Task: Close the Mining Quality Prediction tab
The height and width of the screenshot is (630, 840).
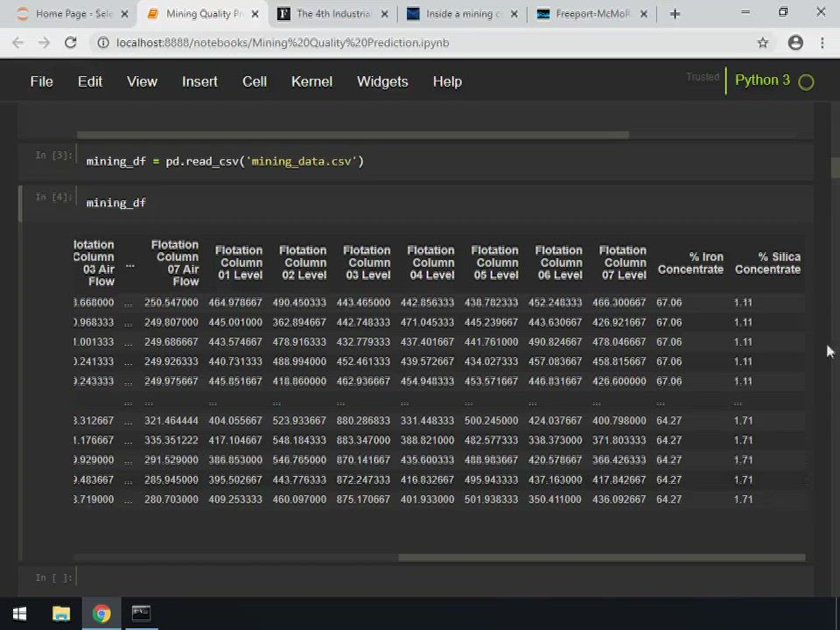Action: tap(255, 14)
